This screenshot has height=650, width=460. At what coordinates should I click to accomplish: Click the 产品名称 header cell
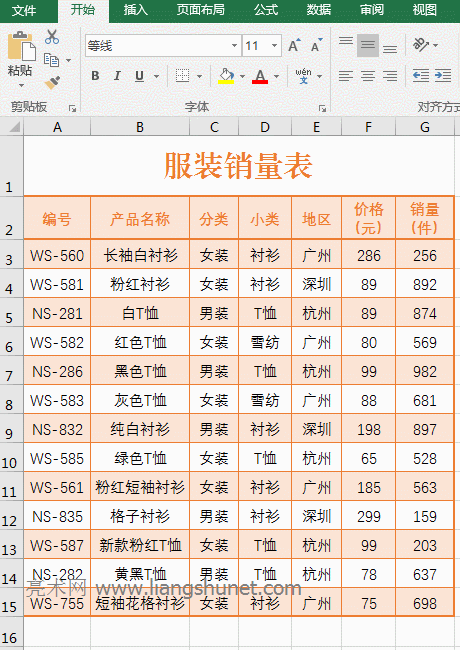(x=140, y=218)
